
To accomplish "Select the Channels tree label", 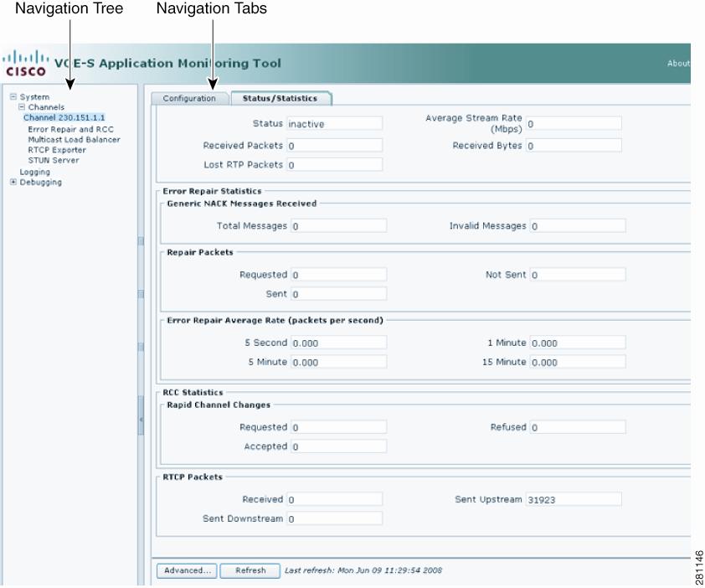I will pos(46,107).
